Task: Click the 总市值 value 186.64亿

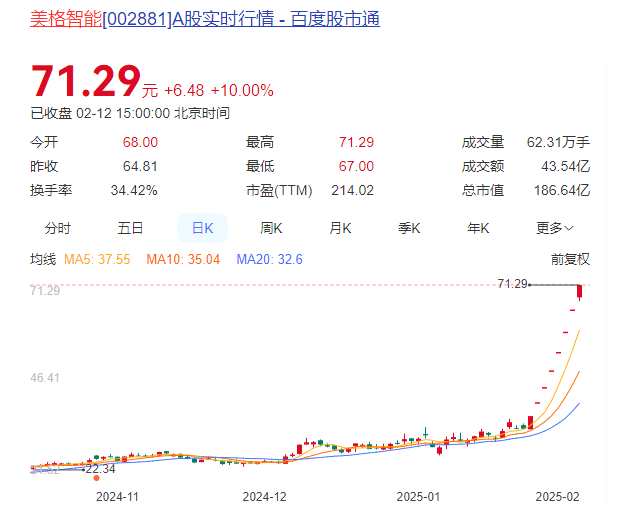Action: click(x=562, y=191)
